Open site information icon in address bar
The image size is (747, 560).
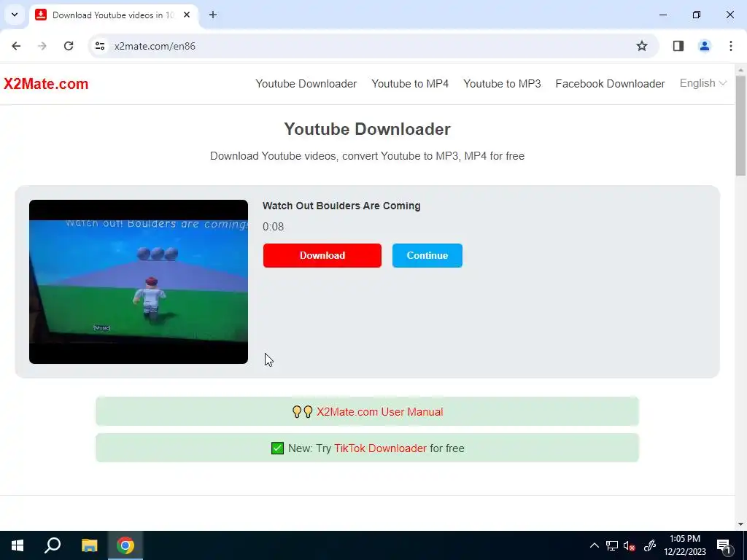tap(100, 46)
